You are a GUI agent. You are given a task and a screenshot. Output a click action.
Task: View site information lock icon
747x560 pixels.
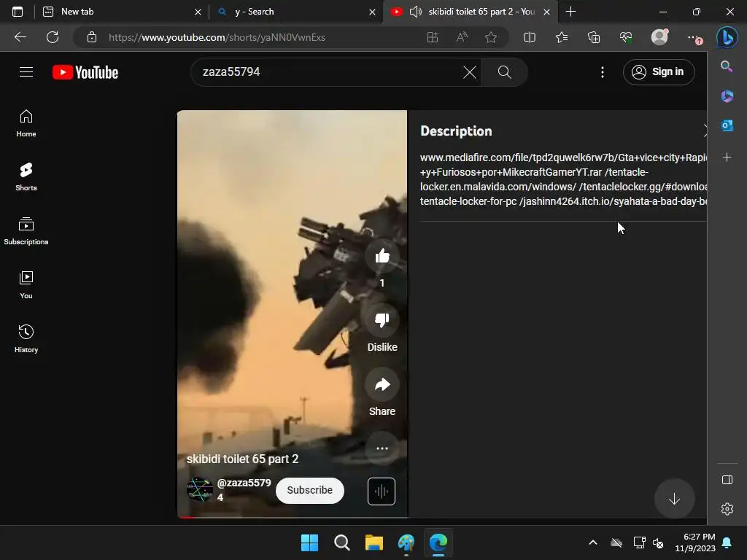click(x=92, y=37)
